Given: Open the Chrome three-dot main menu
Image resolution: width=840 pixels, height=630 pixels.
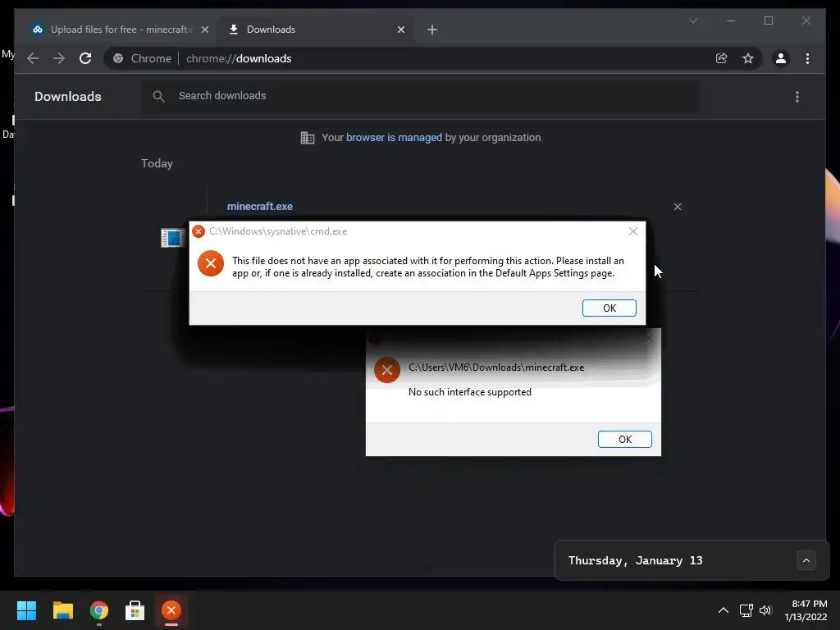Looking at the screenshot, I should [x=807, y=58].
